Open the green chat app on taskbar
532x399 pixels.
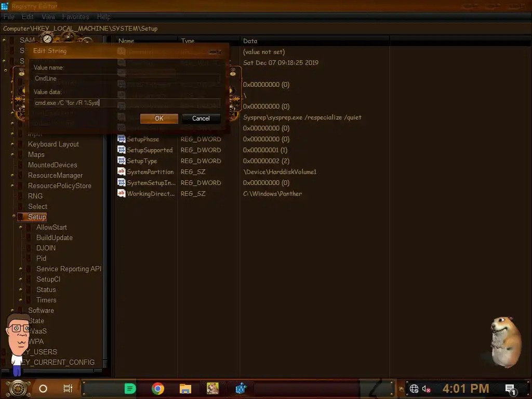point(130,389)
